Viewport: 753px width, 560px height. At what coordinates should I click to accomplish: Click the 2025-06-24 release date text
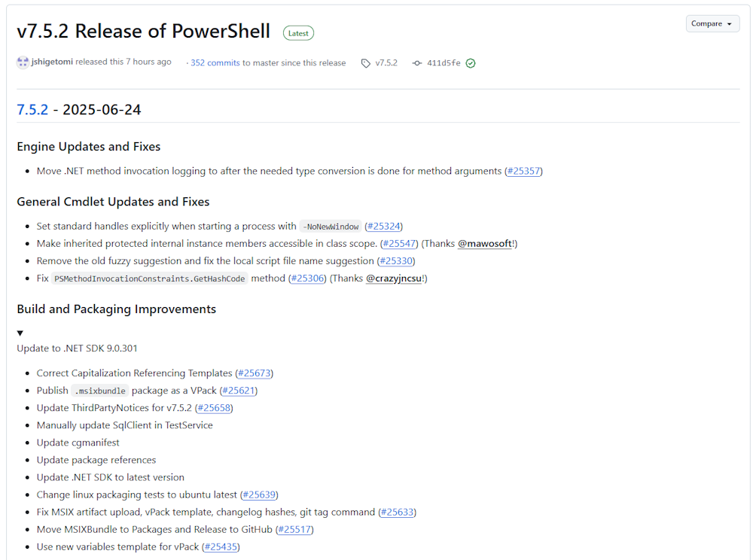click(x=102, y=109)
